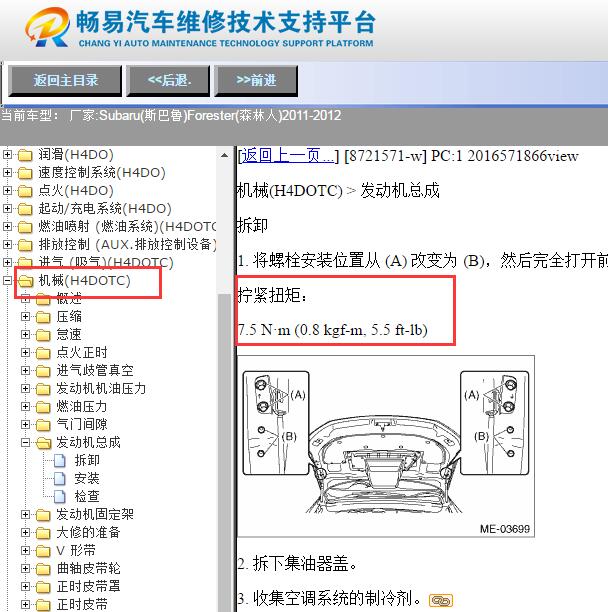Screen dimensions: 608x612
Task: Expand the V 形带 node
Action: coord(25,550)
